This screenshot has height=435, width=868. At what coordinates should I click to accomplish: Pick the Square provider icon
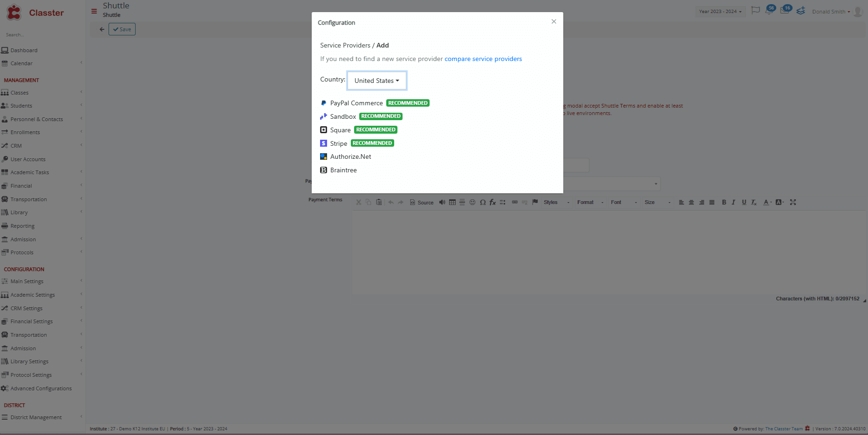point(323,129)
